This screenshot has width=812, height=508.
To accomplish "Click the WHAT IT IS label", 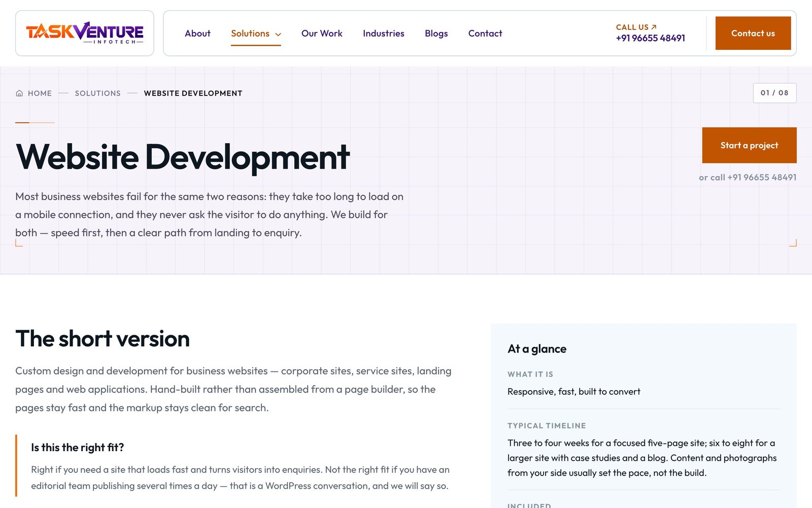I will pos(530,374).
